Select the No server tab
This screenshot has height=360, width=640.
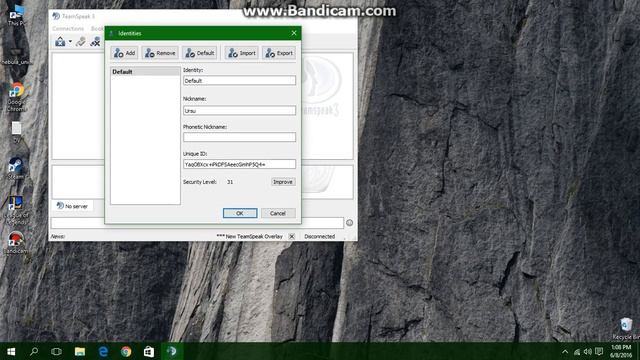[x=72, y=206]
